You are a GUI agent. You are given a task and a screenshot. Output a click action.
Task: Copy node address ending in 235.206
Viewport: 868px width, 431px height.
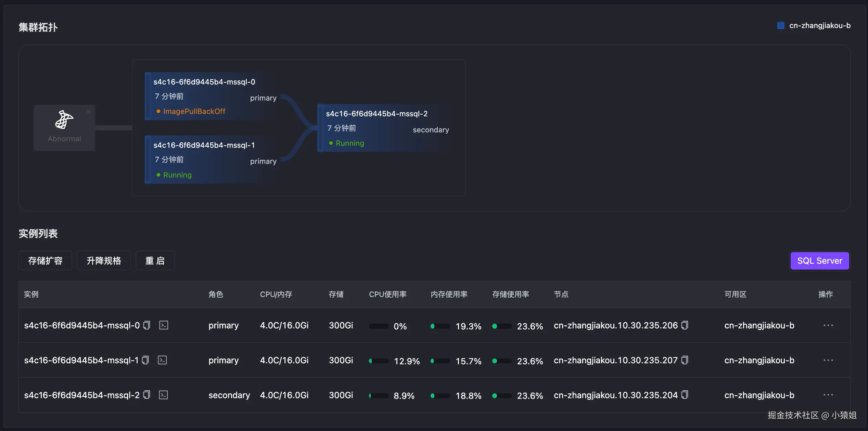click(x=685, y=325)
